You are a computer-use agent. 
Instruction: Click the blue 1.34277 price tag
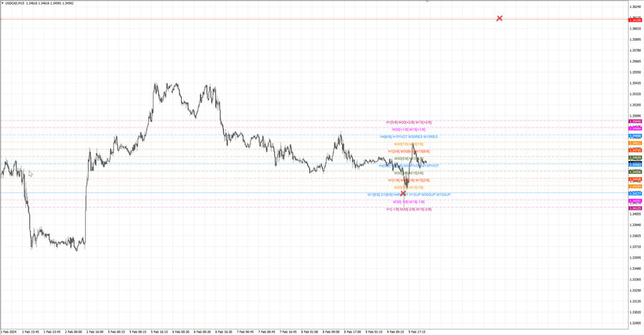click(x=635, y=193)
